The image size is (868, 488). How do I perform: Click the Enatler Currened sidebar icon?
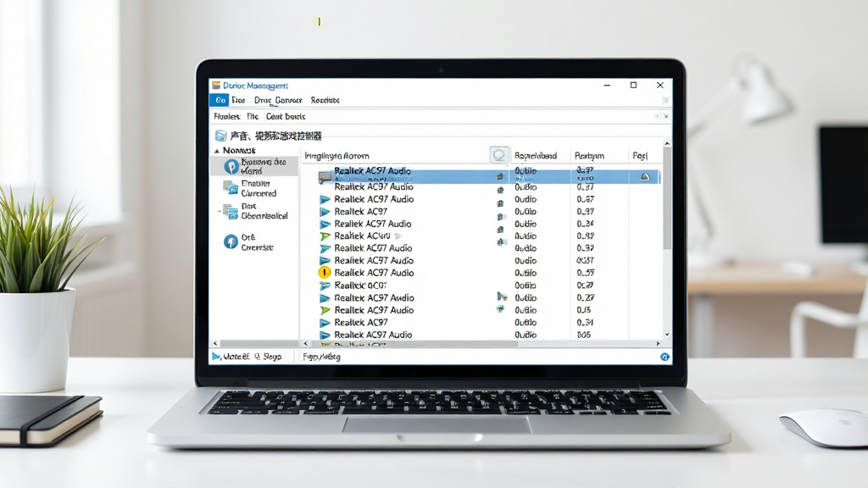(231, 188)
